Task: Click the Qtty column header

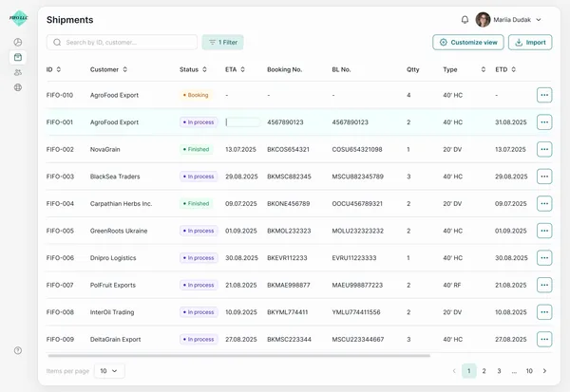Action: click(413, 69)
